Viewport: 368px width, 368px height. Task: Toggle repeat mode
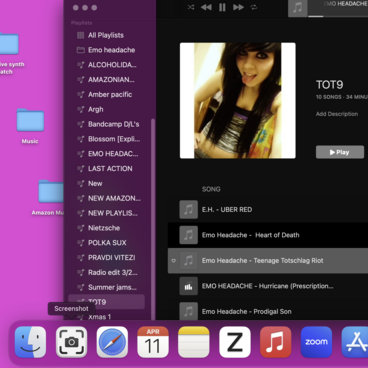pos(254,7)
